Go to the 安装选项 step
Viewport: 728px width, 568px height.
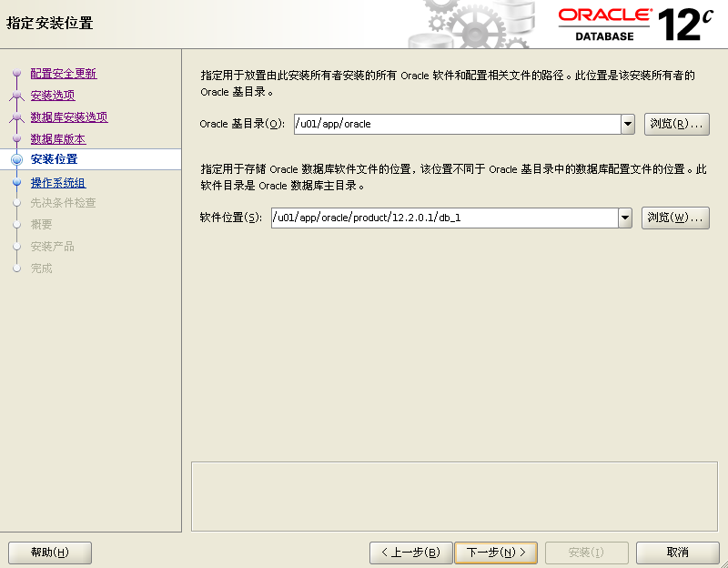click(53, 96)
